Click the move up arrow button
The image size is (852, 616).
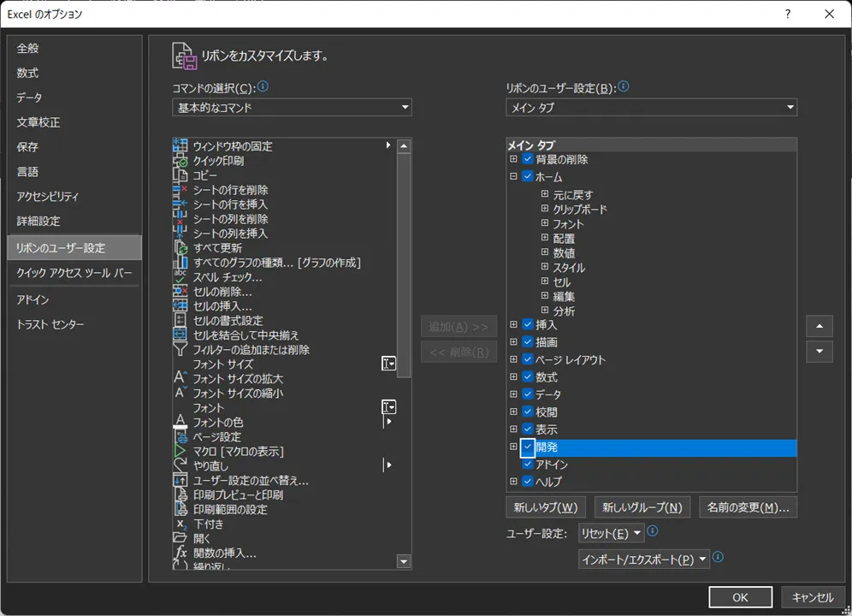(819, 326)
